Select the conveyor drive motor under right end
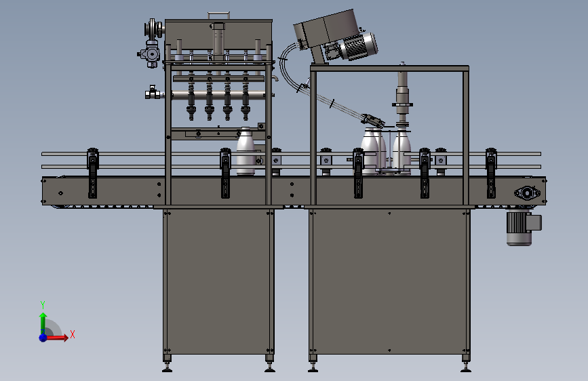The height and width of the screenshot is (381, 588). pyautogui.click(x=524, y=228)
